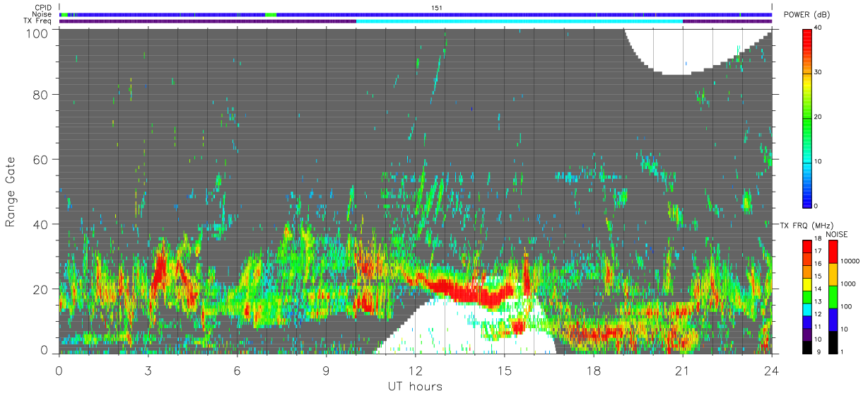Click the POWER (dB) title
The image size is (868, 401).
[807, 15]
